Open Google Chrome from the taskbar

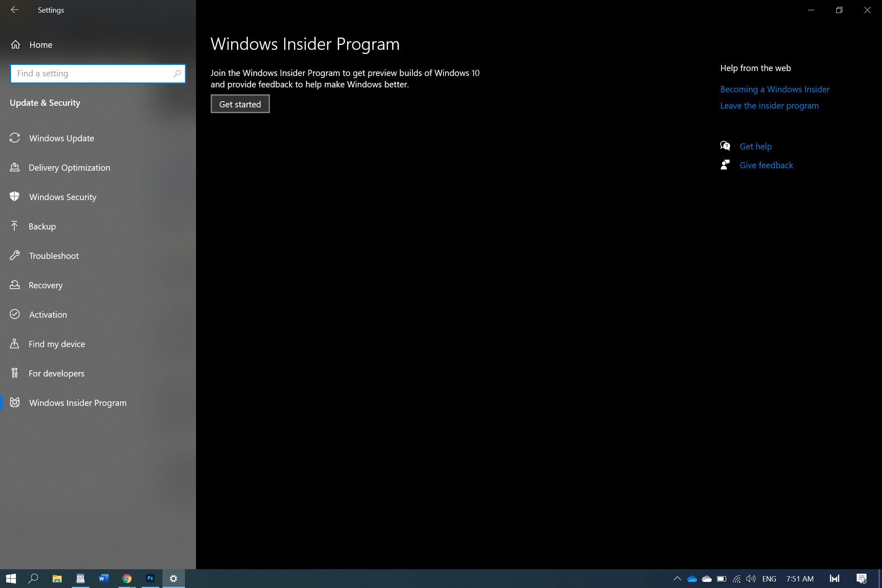127,579
